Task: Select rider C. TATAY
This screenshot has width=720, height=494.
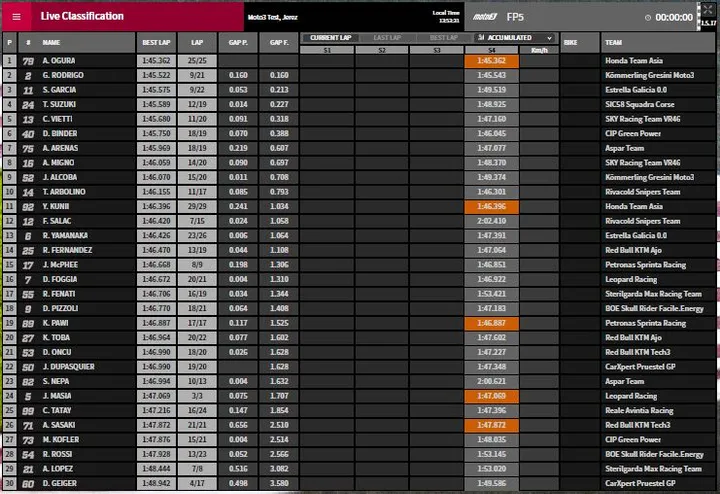Action: click(x=57, y=410)
